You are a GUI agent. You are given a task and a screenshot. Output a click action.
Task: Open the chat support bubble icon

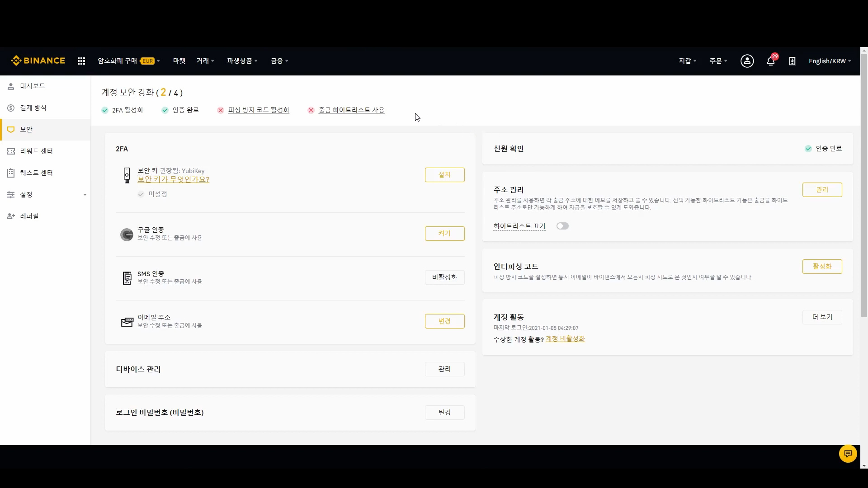click(x=848, y=454)
